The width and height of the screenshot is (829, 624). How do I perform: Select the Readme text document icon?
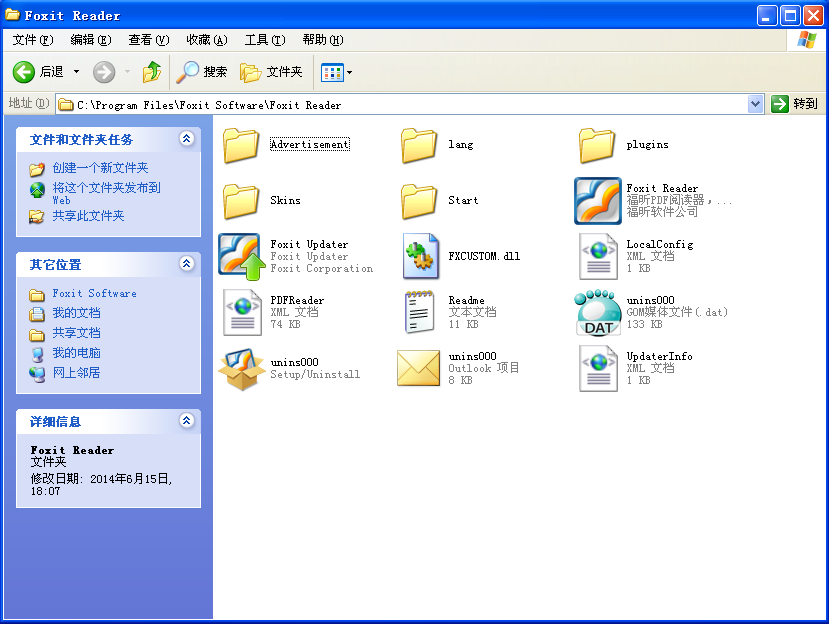420,312
